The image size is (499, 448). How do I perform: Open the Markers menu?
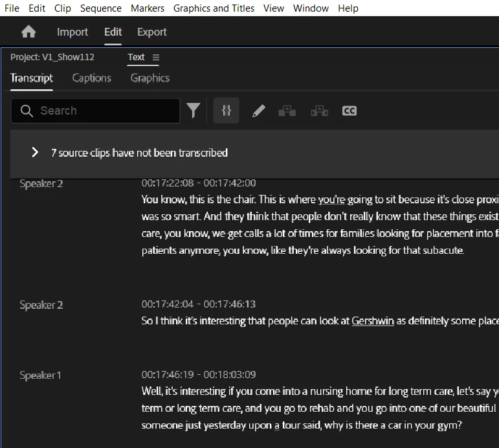pos(148,8)
